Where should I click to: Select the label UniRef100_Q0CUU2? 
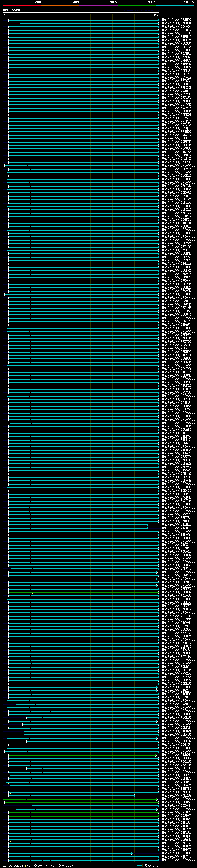click(x=177, y=592)
